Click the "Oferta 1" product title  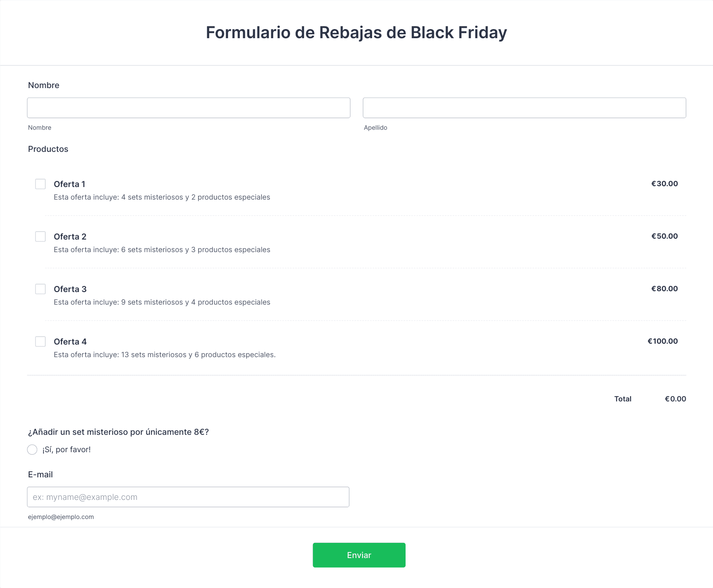(69, 184)
